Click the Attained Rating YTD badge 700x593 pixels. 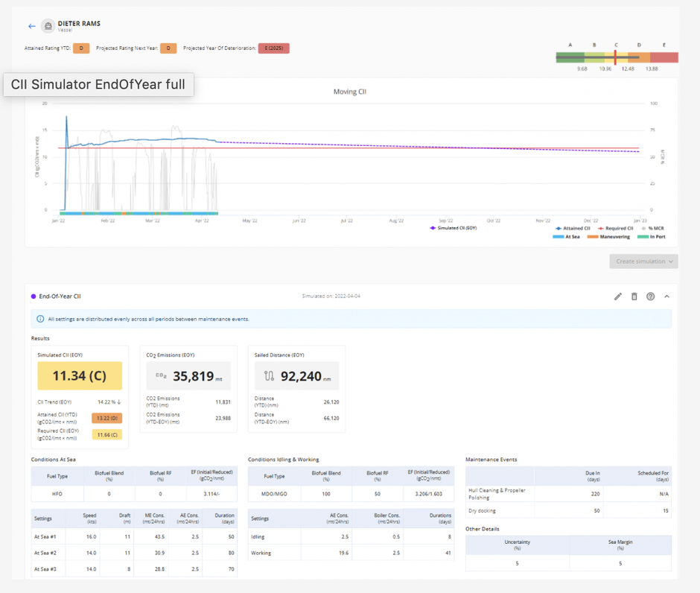pos(81,48)
